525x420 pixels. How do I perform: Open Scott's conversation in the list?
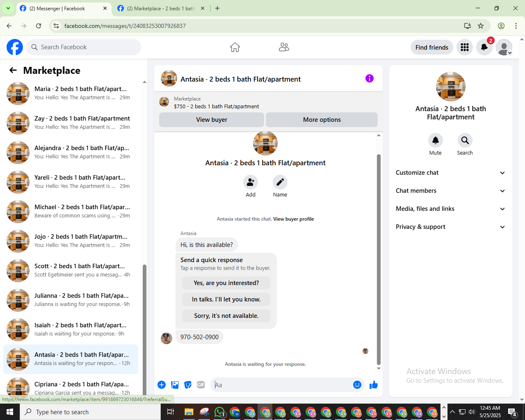click(71, 271)
